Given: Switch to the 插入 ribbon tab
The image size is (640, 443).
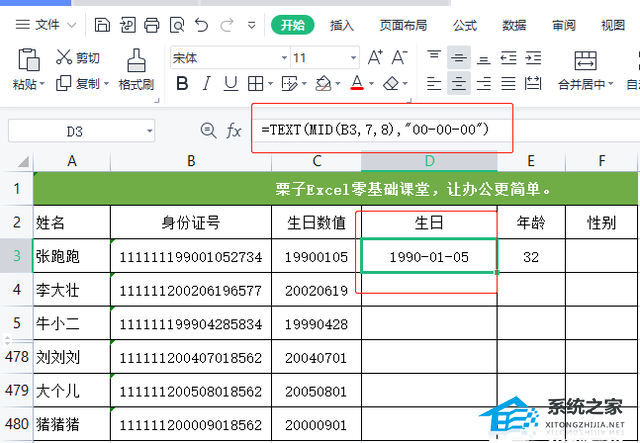Looking at the screenshot, I should coord(342,25).
